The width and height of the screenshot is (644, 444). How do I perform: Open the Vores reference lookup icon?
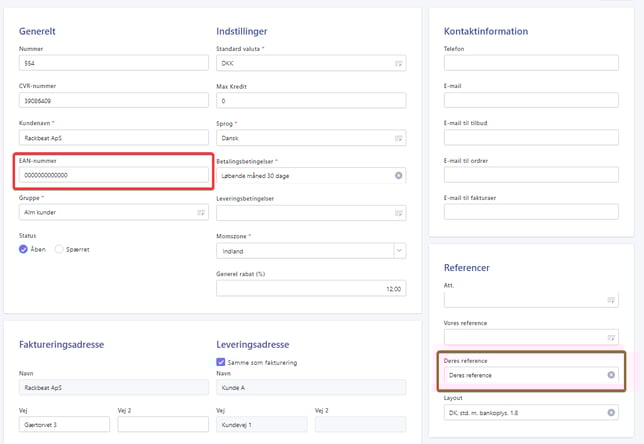611,337
